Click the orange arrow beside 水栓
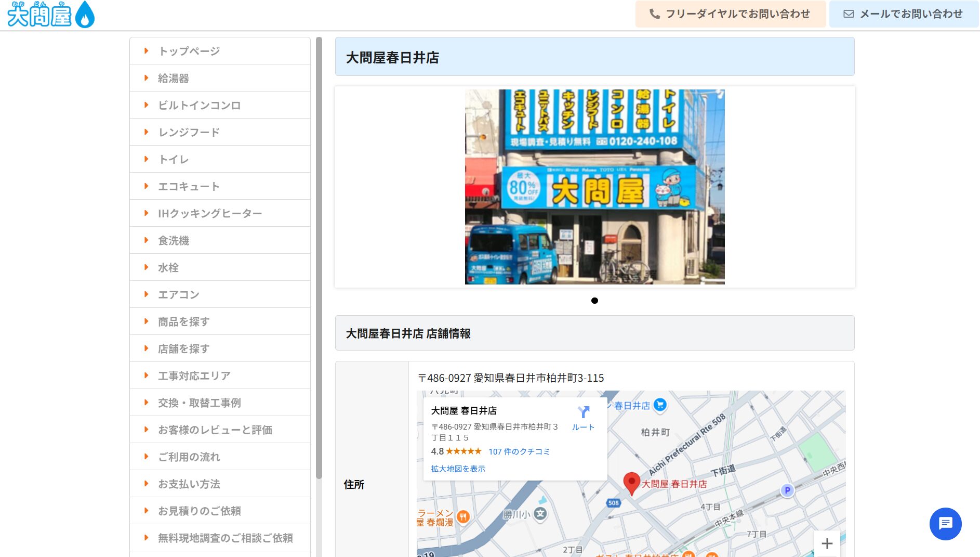980x557 pixels. [x=146, y=267]
